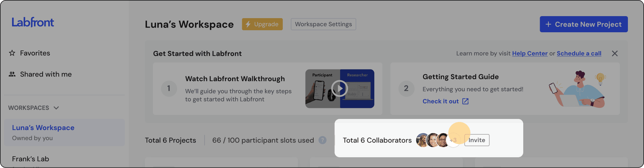
Task: Click the external link icon beside Check it out
Action: pyautogui.click(x=466, y=101)
